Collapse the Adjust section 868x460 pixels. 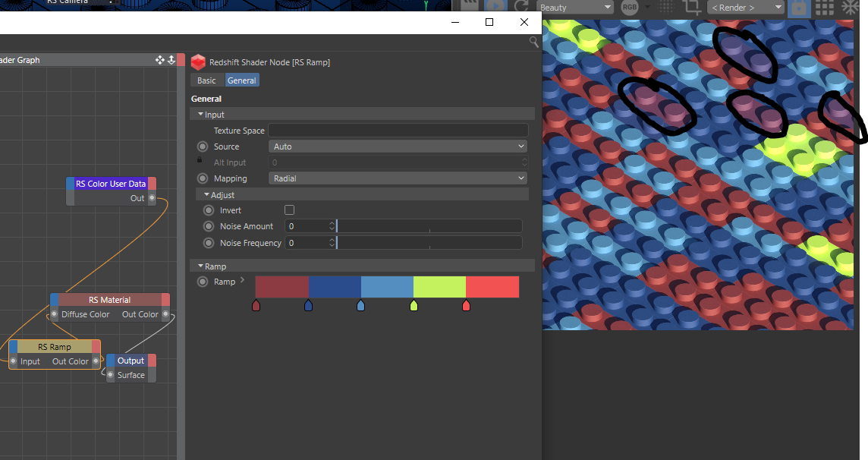click(207, 195)
